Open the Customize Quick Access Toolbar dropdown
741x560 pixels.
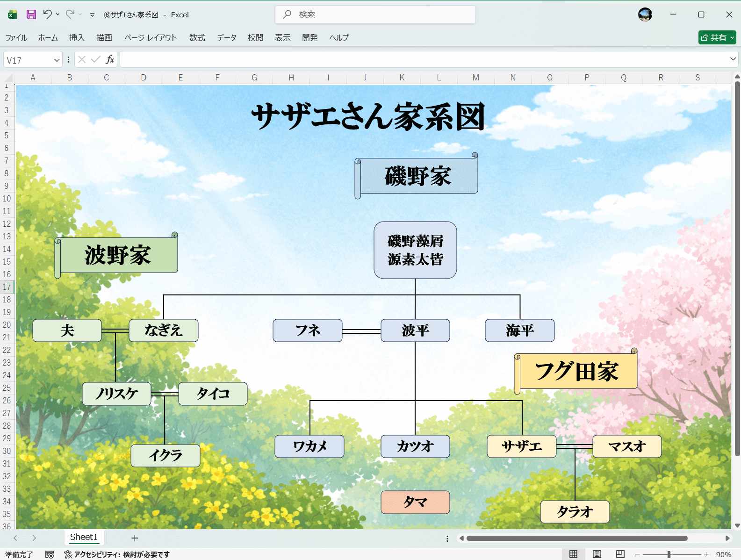coord(92,15)
